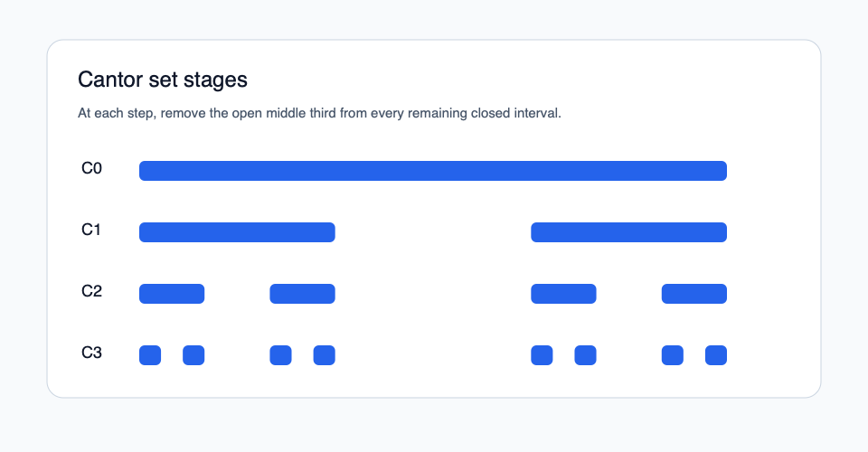Click the C2 row label
The height and width of the screenshot is (452, 868).
(91, 291)
